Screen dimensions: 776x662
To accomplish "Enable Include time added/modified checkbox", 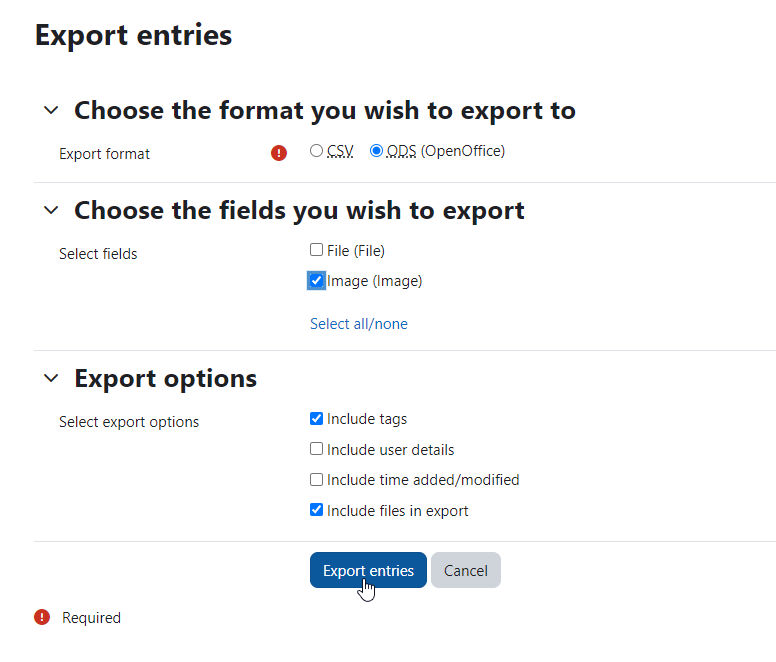I will pyautogui.click(x=316, y=479).
